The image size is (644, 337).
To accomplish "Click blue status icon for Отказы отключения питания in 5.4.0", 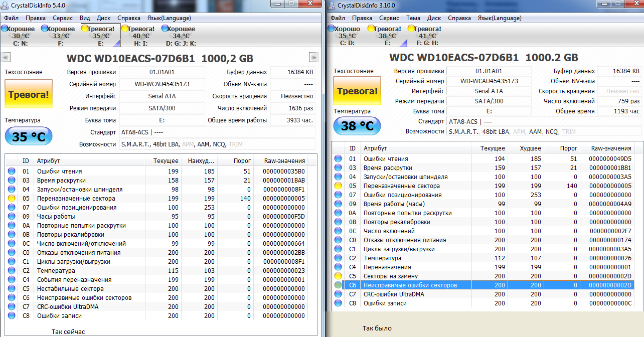I will tap(12, 252).
